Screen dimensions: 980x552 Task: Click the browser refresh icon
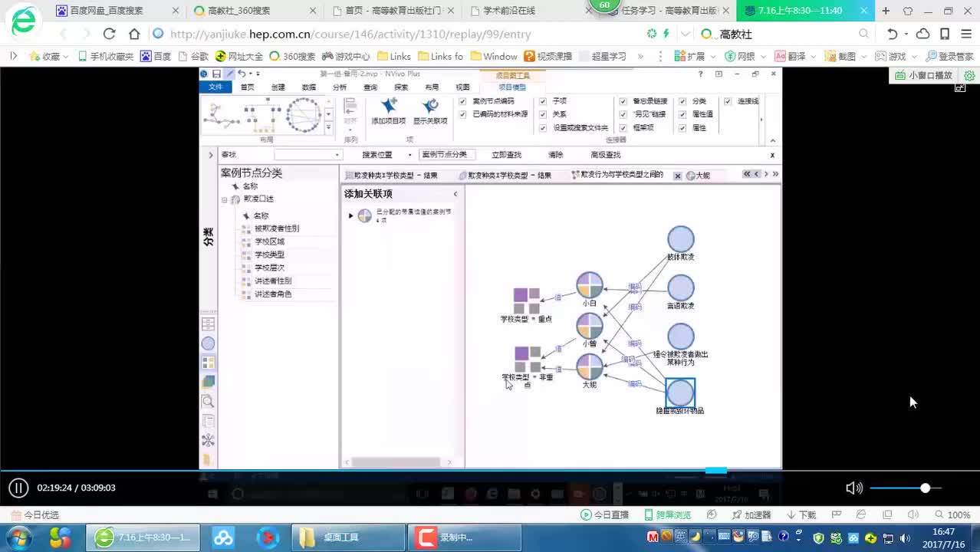(x=109, y=34)
